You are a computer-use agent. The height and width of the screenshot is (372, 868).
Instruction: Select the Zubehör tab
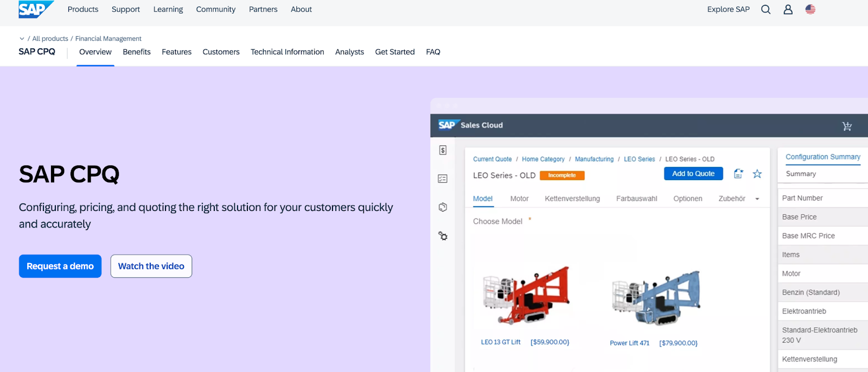click(732, 199)
